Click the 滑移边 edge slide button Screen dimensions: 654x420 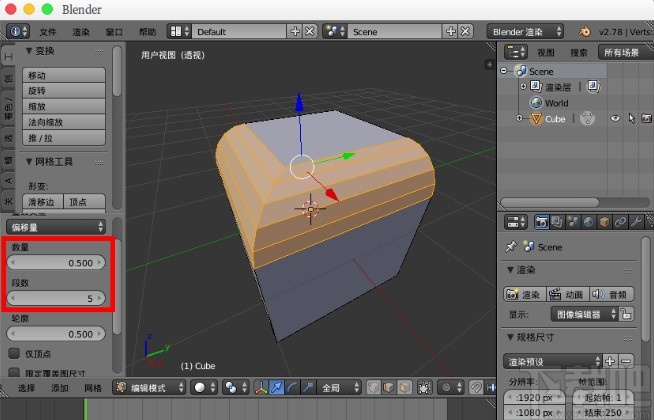43,202
